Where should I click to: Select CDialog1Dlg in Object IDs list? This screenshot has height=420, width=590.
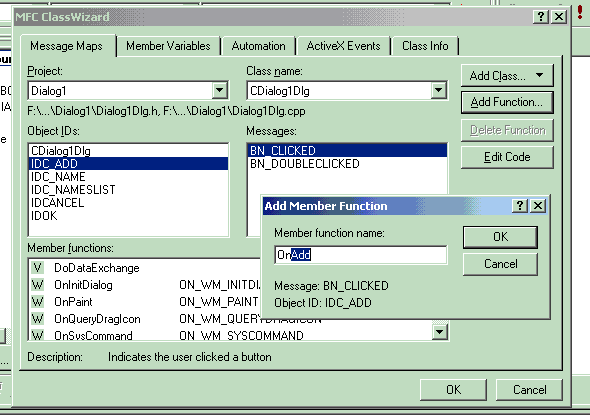click(128, 151)
